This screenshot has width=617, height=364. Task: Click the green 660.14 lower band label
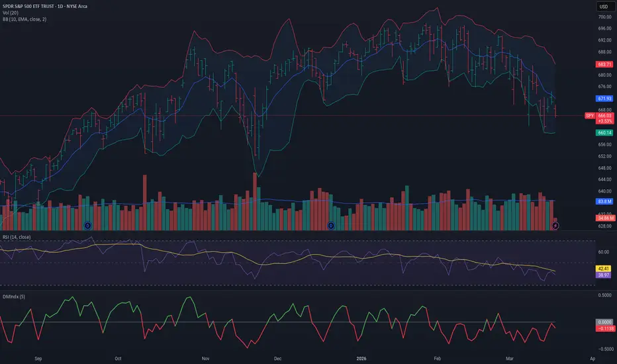click(x=604, y=132)
